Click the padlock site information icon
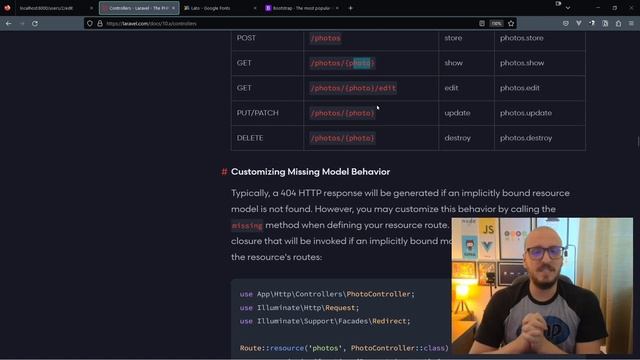Image resolution: width=640 pixels, height=360 pixels. (x=100, y=24)
